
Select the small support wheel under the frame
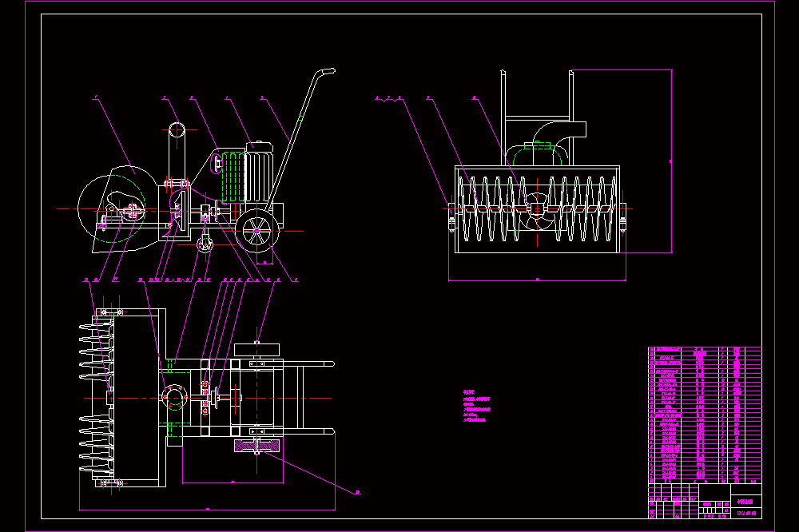coord(205,244)
